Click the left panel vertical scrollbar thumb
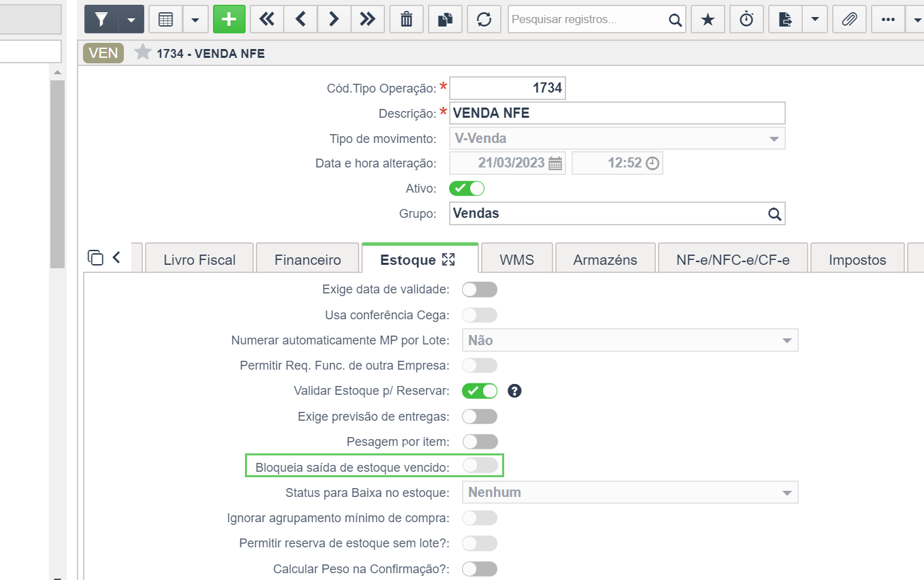This screenshot has width=924, height=580. pos(57,174)
